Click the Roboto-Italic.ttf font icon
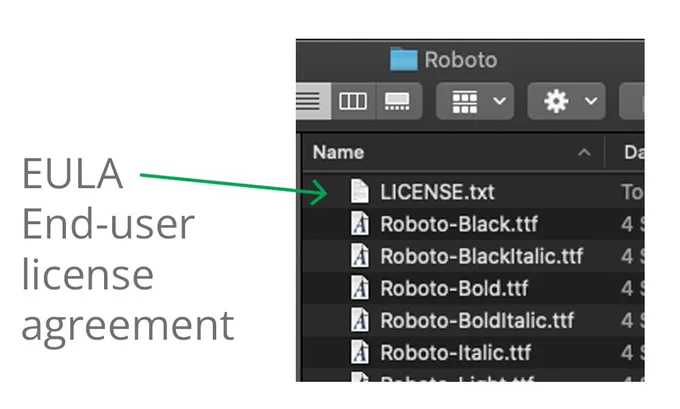 (360, 352)
